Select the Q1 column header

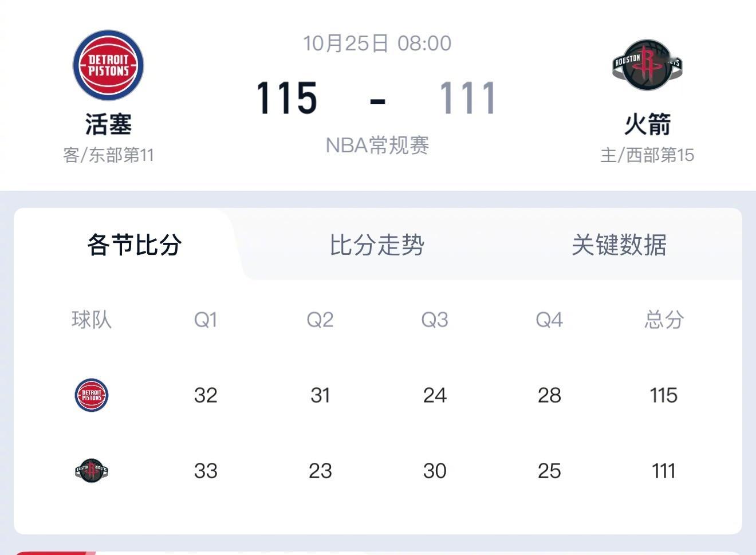pos(206,320)
